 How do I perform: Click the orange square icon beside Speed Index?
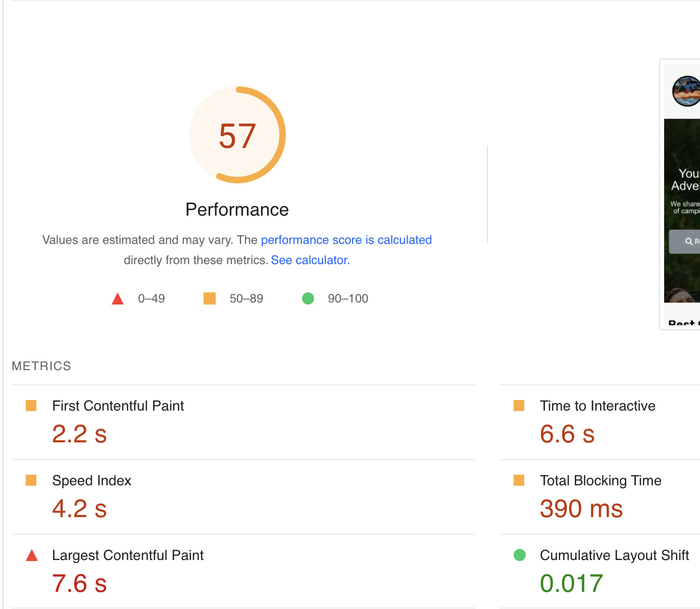click(x=31, y=480)
